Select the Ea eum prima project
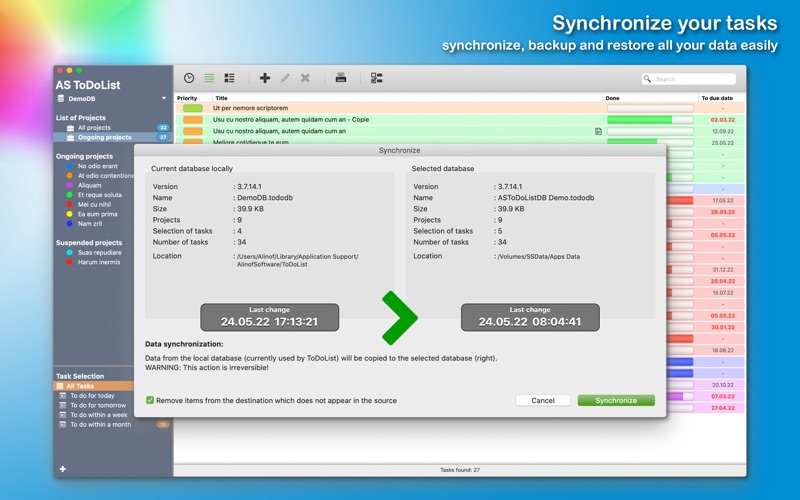Viewport: 800px width, 500px height. click(x=97, y=214)
